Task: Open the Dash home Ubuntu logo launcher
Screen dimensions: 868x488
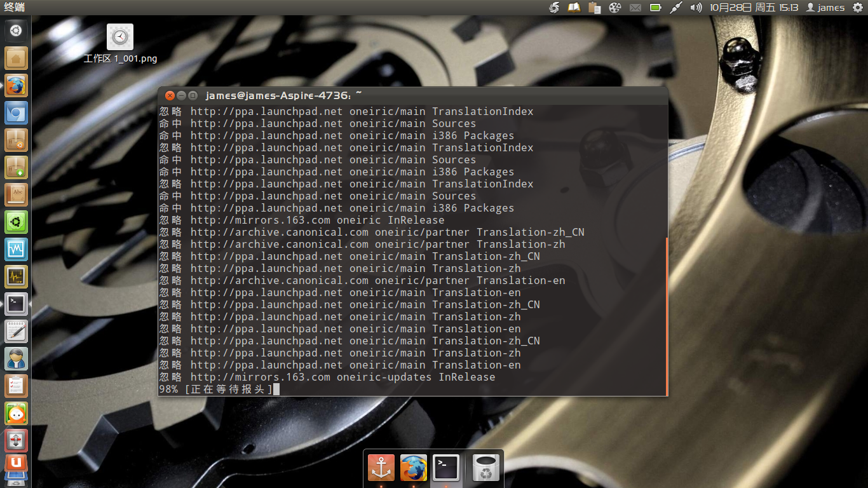Action: [16, 30]
